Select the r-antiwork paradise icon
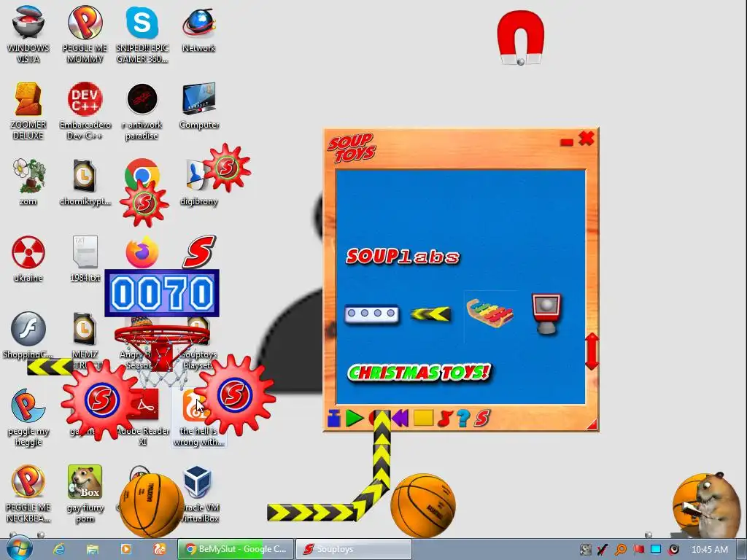The width and height of the screenshot is (747, 560). coord(142,111)
